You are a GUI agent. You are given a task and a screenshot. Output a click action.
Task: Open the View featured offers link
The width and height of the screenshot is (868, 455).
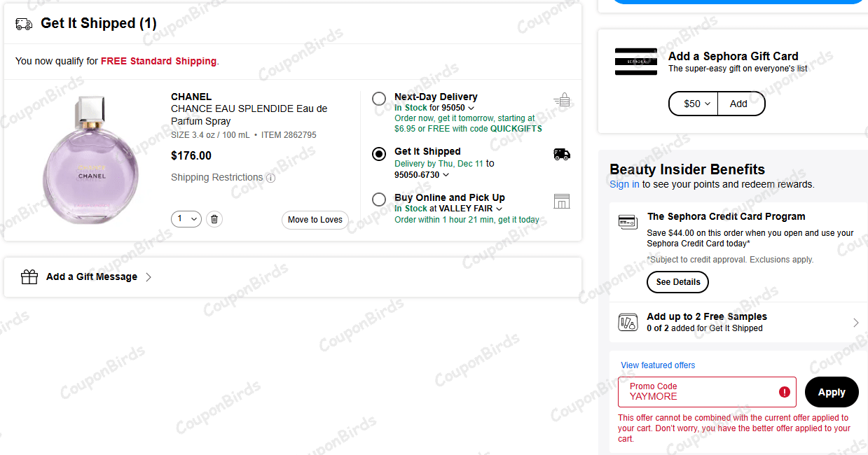click(658, 365)
